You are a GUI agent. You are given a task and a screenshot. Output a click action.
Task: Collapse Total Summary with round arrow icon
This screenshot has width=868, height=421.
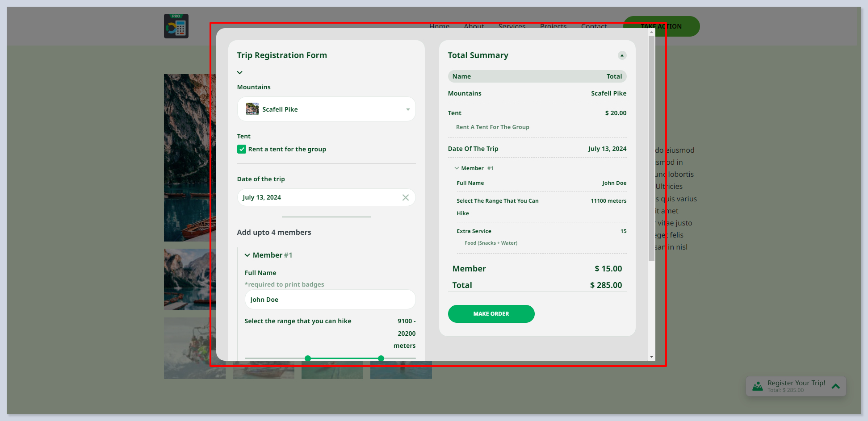[x=622, y=55]
